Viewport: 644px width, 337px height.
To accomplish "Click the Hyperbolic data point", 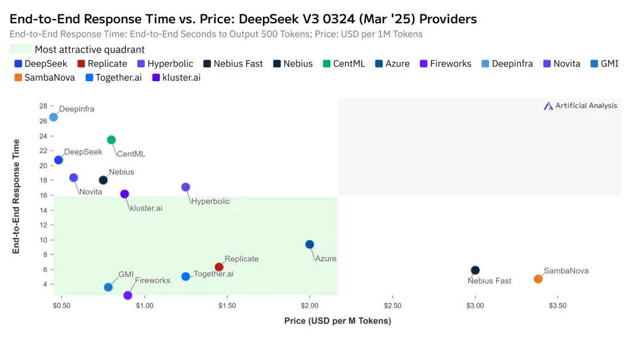I will coord(185,187).
